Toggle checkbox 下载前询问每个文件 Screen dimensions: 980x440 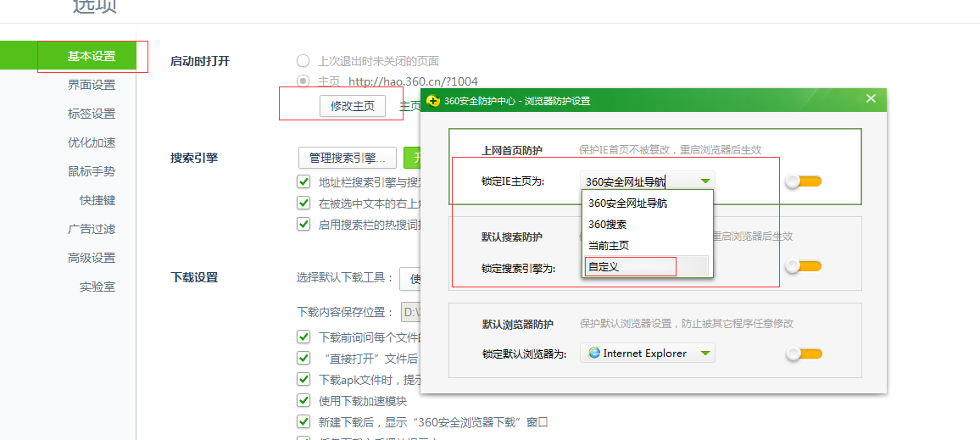click(303, 337)
